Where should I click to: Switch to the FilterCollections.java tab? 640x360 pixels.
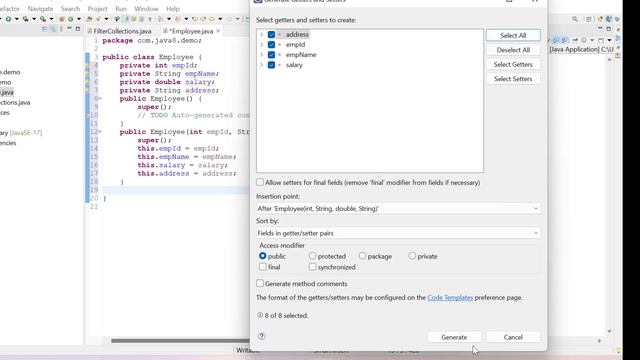point(120,31)
